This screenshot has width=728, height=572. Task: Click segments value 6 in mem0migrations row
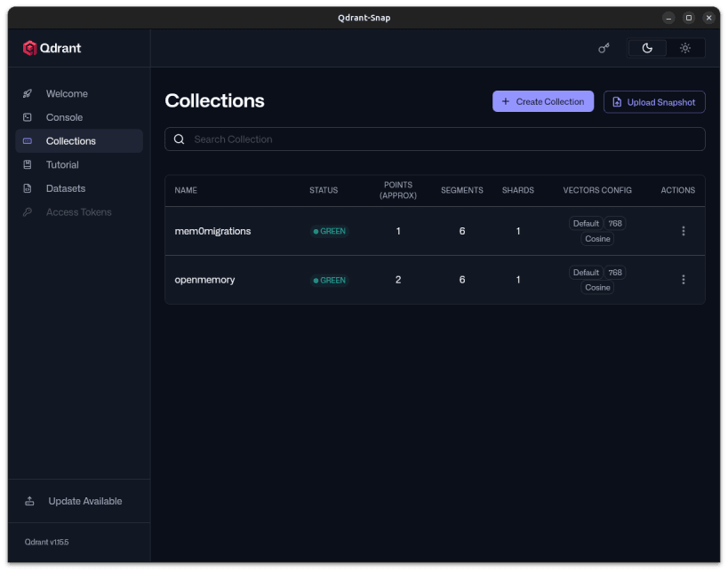tap(462, 231)
